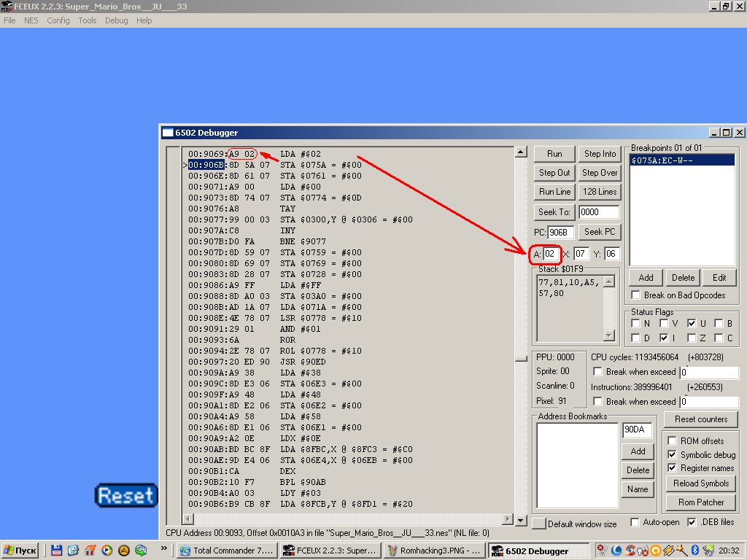The width and height of the screenshot is (747, 560).
Task: Click the tray icon next to the clock
Action: point(708,551)
